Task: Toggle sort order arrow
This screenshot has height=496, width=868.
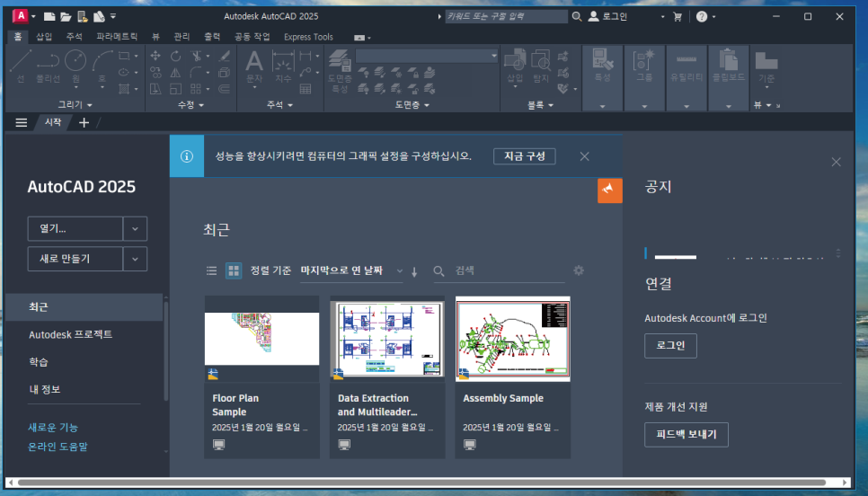Action: click(x=414, y=271)
